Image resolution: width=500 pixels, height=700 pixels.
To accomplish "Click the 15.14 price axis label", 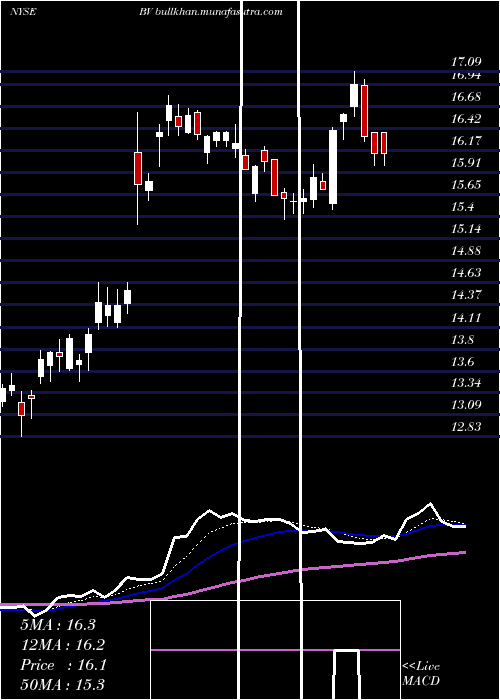I will (466, 229).
